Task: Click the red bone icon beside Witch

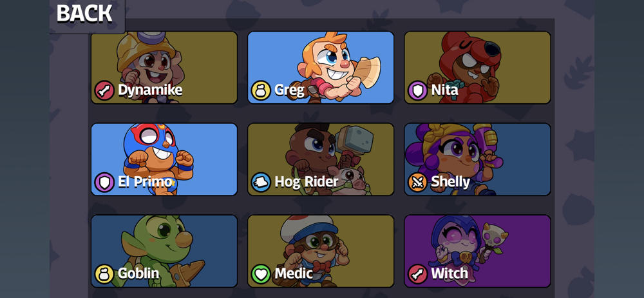Action: tap(418, 274)
